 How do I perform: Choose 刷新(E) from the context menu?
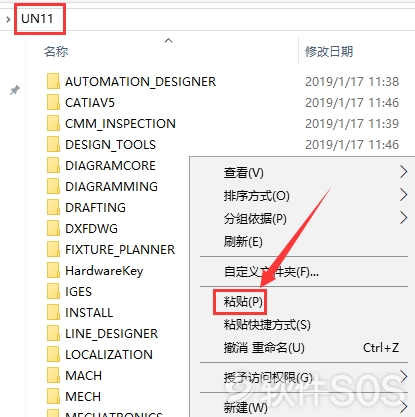[243, 241]
